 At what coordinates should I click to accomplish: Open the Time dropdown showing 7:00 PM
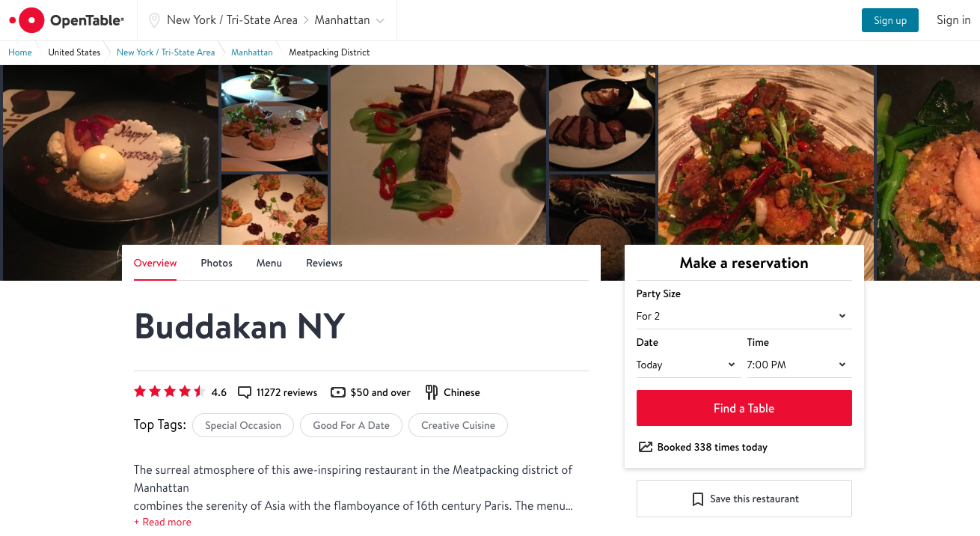[798, 365]
